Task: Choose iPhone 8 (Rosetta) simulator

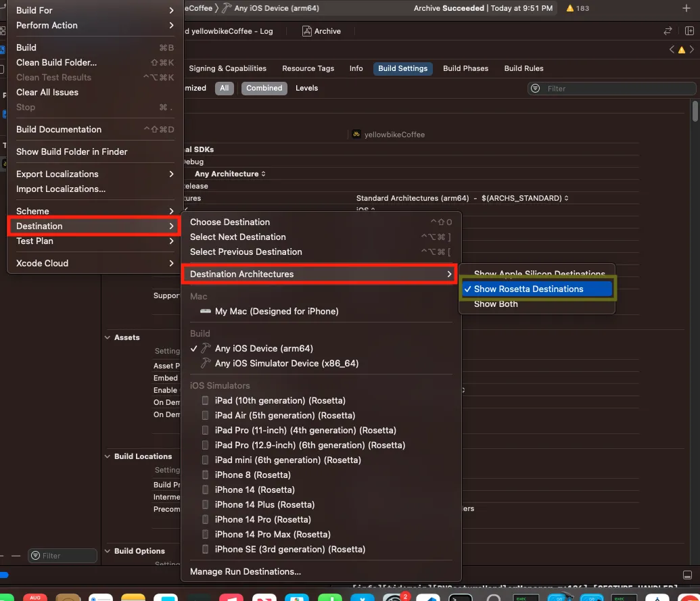Action: 321,475
